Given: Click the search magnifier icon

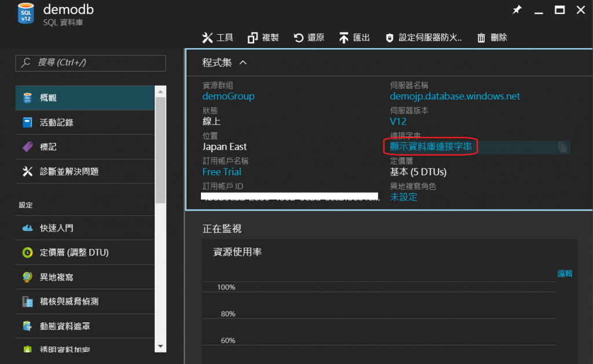Looking at the screenshot, I should 25,62.
